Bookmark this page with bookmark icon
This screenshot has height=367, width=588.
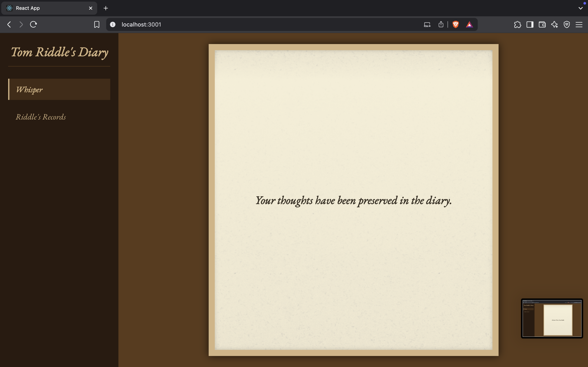(97, 24)
